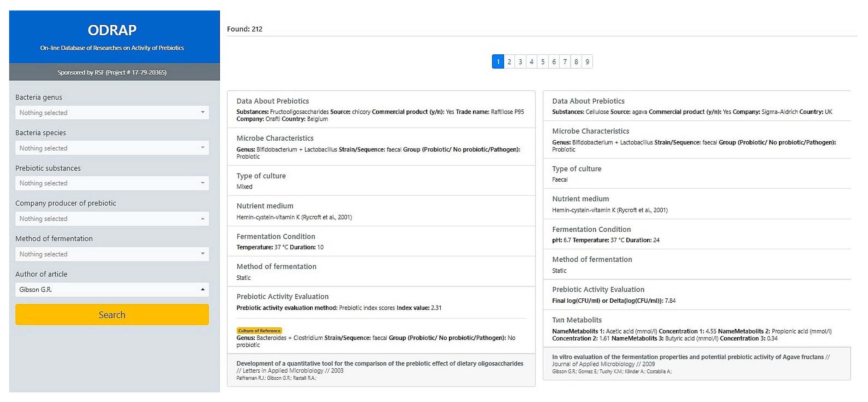
Task: Open results page 6
Action: (554, 62)
